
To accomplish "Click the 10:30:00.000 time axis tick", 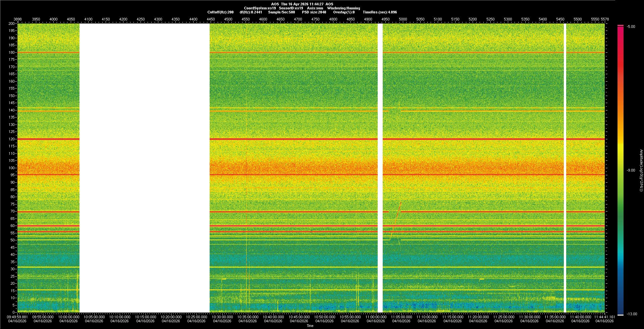I will tap(222, 317).
